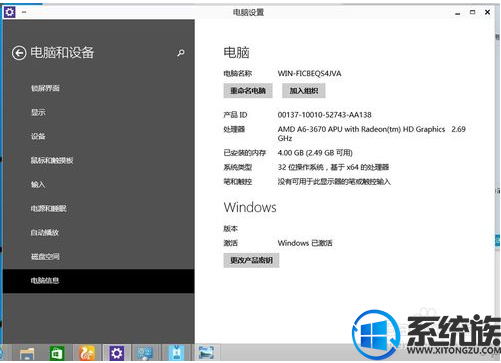
Task: Open File Explorer from the taskbar
Action: pyautogui.click(x=27, y=353)
